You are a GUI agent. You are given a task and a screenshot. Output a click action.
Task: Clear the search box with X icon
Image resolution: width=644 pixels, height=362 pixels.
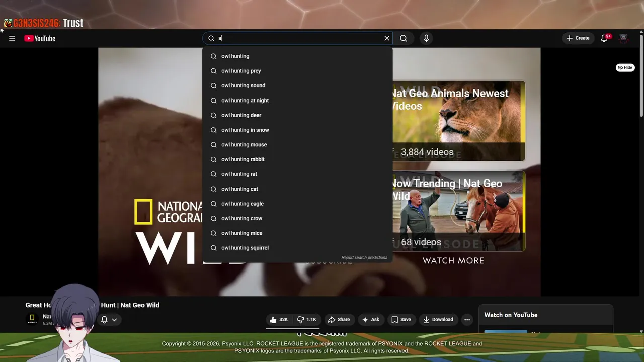pyautogui.click(x=387, y=38)
